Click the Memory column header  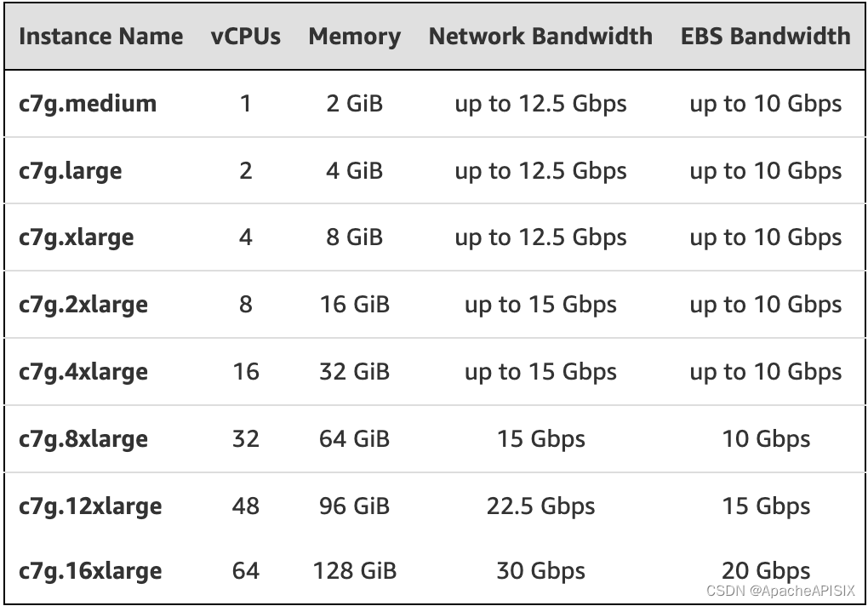point(354,37)
